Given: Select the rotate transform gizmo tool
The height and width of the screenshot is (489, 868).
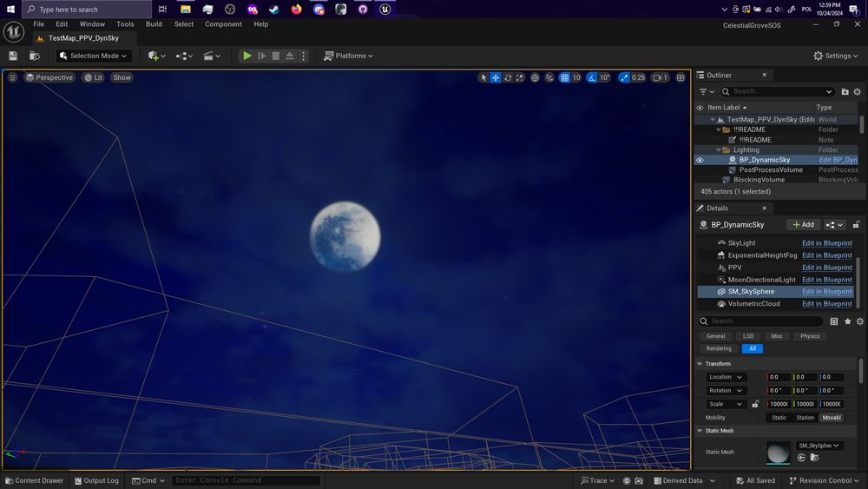Looking at the screenshot, I should pyautogui.click(x=508, y=77).
